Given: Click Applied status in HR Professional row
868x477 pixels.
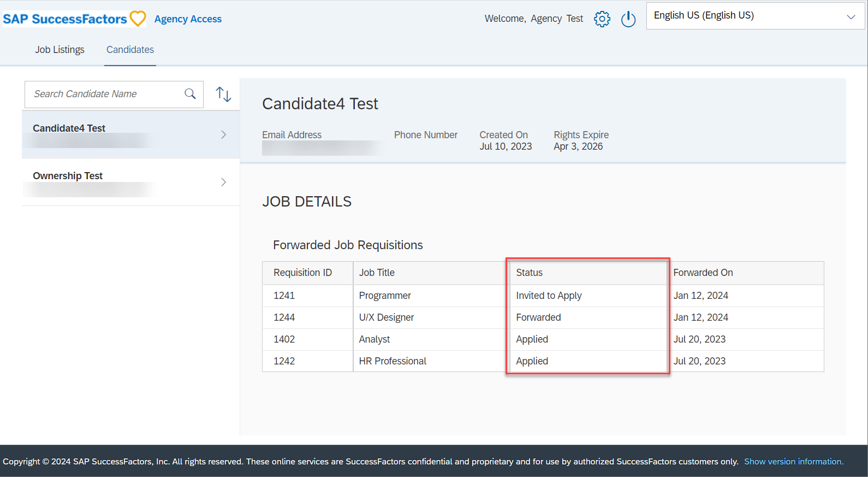Looking at the screenshot, I should pyautogui.click(x=532, y=361).
